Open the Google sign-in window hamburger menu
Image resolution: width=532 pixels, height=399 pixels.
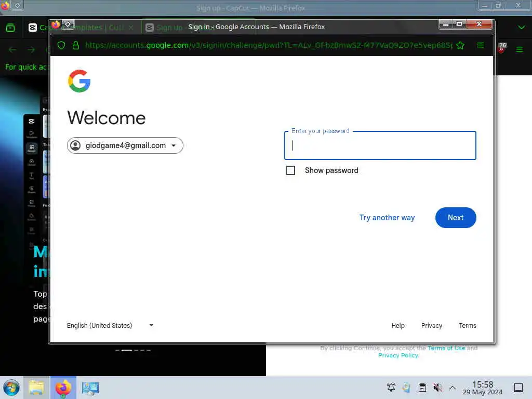pos(481,45)
